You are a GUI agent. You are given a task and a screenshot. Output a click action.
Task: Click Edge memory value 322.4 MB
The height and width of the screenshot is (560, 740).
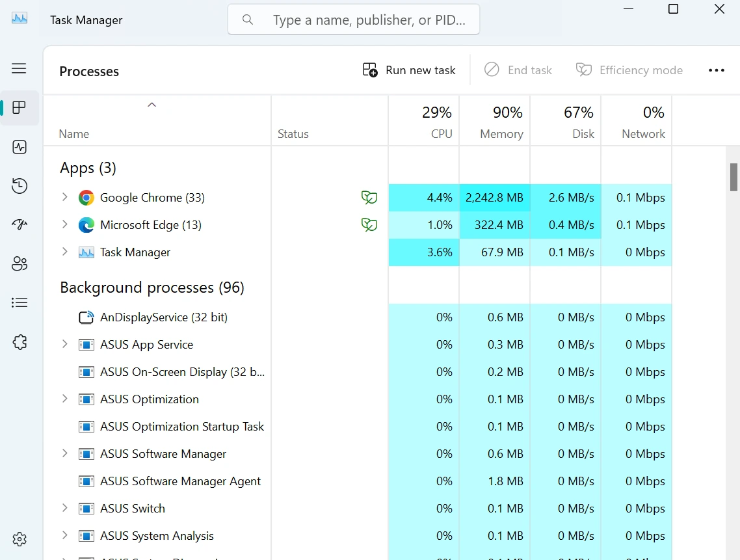pyautogui.click(x=499, y=225)
